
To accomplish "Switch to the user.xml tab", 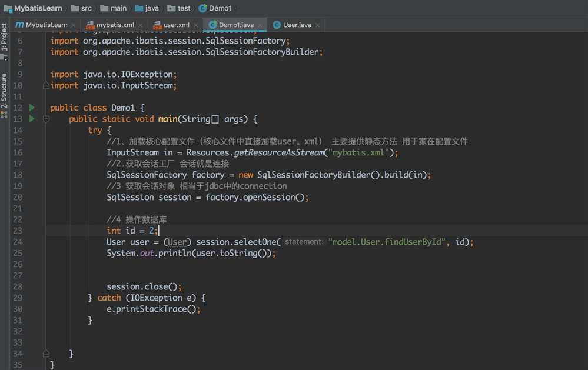I will [176, 25].
